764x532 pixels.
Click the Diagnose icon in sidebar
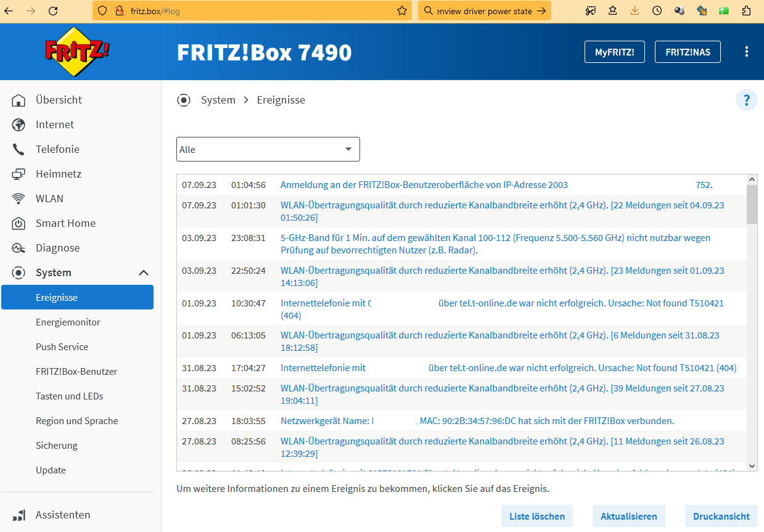[19, 248]
